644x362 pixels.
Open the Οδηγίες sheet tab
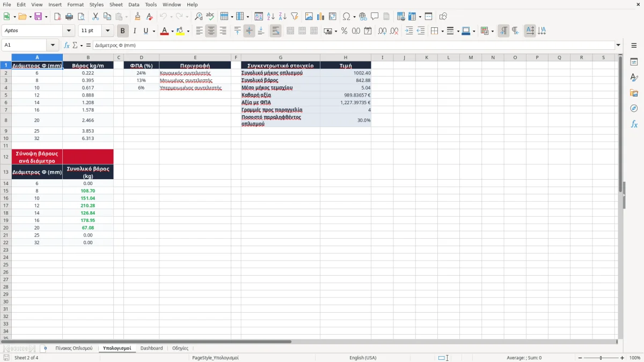pyautogui.click(x=180, y=349)
